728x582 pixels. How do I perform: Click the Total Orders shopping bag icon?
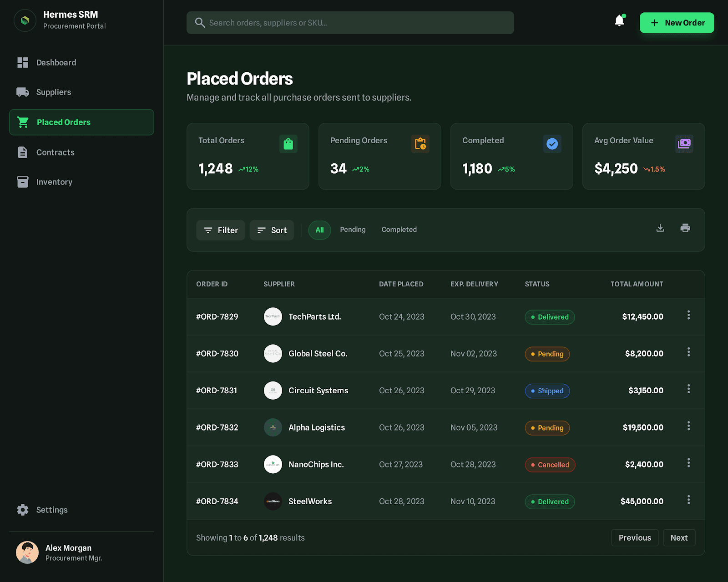(x=288, y=144)
